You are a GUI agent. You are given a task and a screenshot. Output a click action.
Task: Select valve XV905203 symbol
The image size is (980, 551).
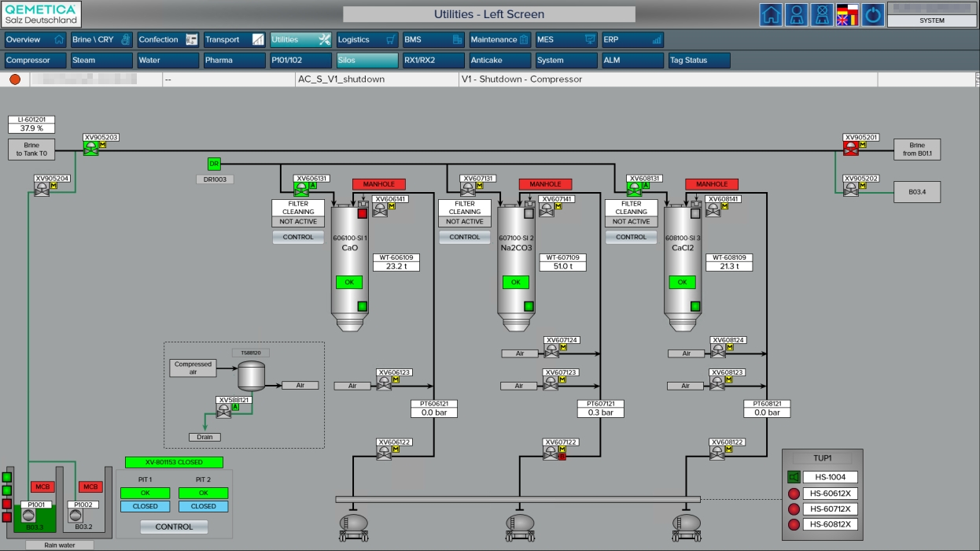coord(91,147)
